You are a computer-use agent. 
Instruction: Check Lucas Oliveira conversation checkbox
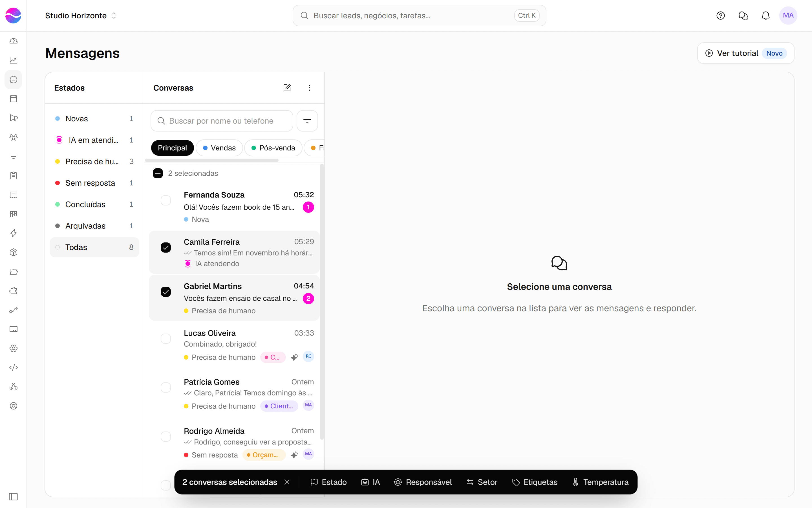(x=166, y=339)
